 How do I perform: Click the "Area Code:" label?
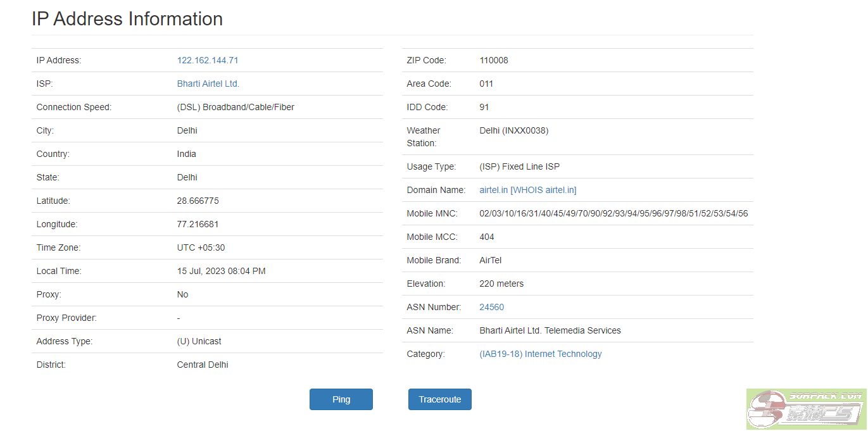click(429, 84)
